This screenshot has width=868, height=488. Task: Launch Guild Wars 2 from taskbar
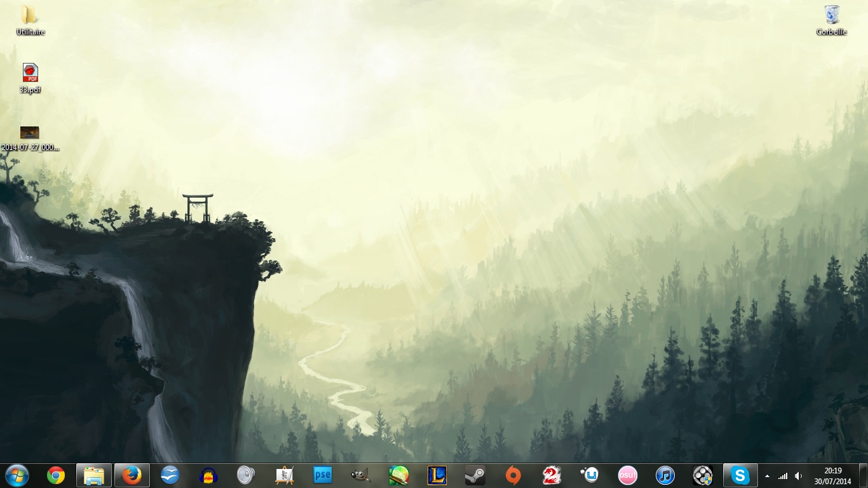552,475
